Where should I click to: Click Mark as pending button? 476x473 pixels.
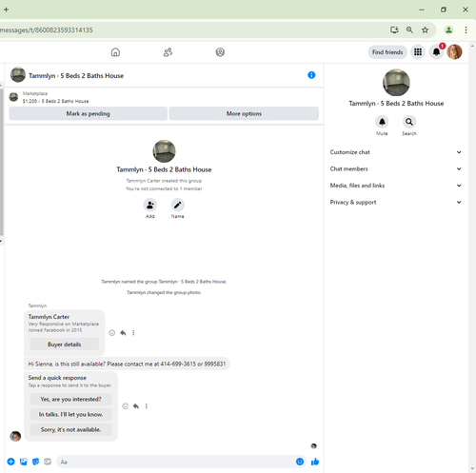pyautogui.click(x=89, y=113)
